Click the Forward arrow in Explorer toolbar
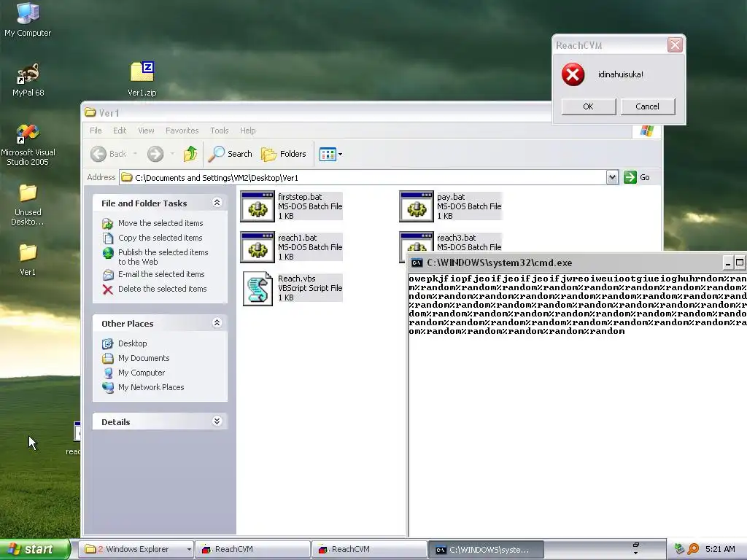The width and height of the screenshot is (747, 560). [x=155, y=154]
